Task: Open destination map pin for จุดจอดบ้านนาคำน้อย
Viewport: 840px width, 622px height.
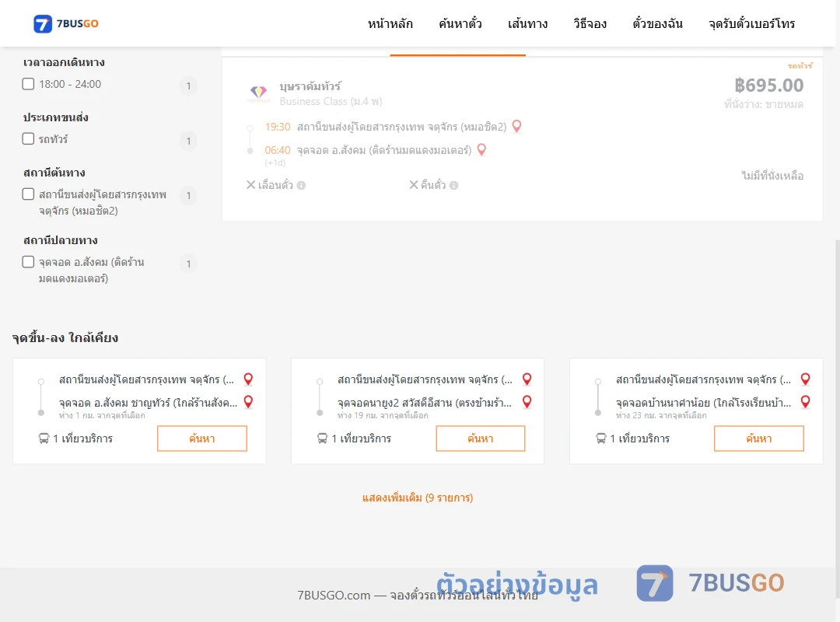Action: click(805, 402)
